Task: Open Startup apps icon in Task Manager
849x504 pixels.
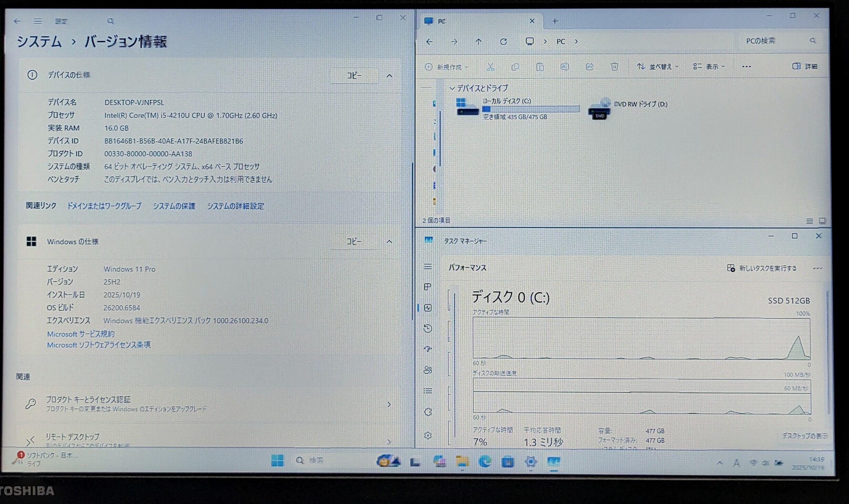Action: 428,349
